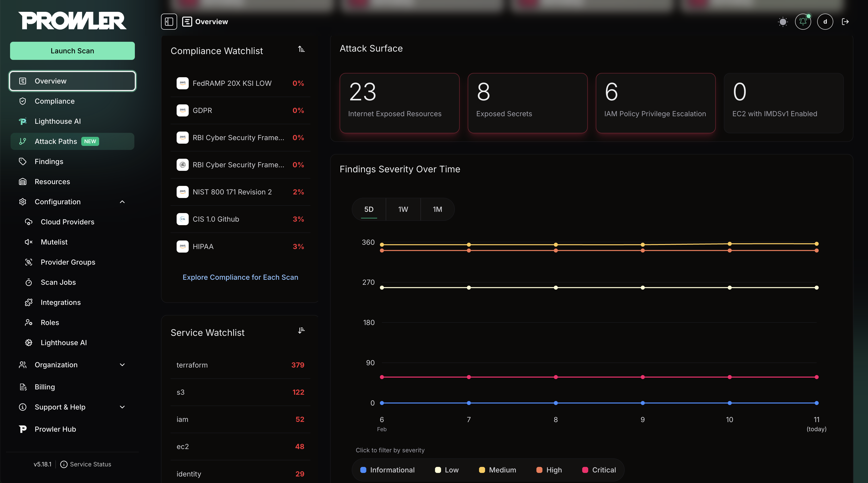This screenshot has height=483, width=868.
Task: Expand Support & Help section
Action: point(122,407)
